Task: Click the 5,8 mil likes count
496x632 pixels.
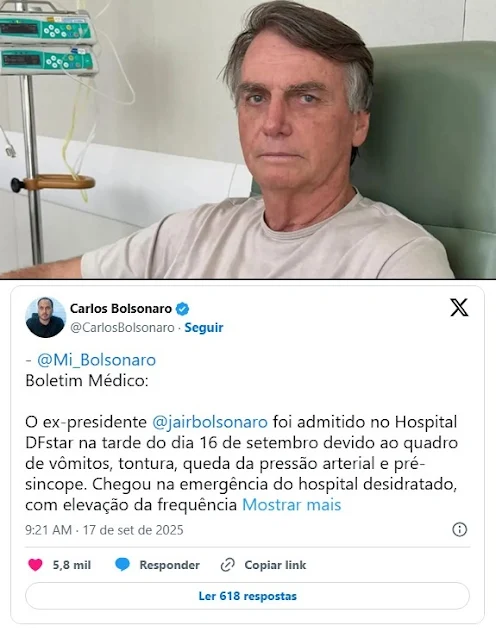Action: coord(72,565)
